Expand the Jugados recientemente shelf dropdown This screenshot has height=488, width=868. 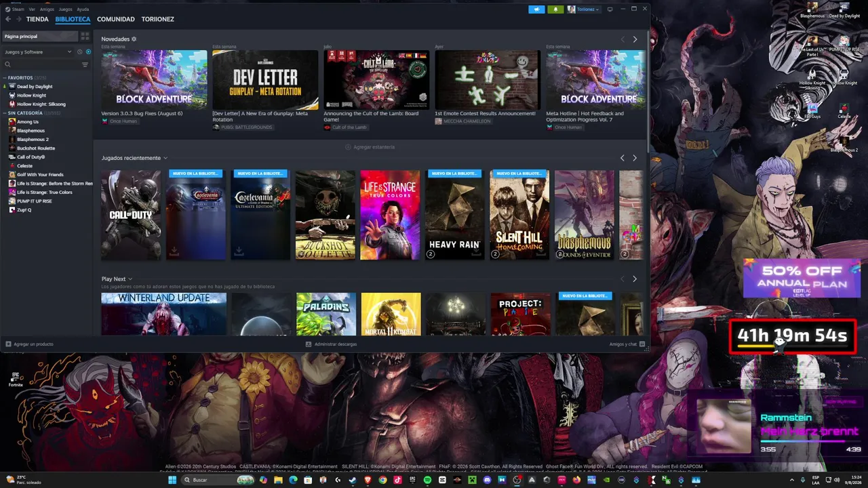coord(165,158)
